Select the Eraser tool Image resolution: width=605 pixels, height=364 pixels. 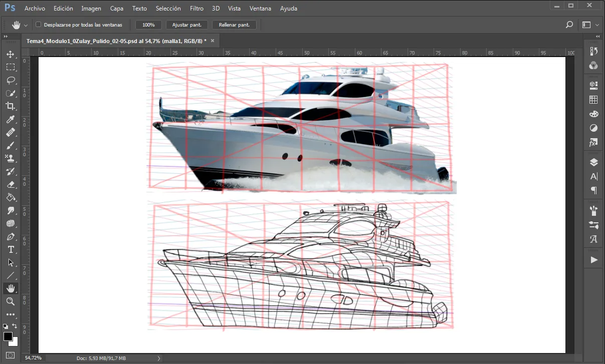(11, 184)
